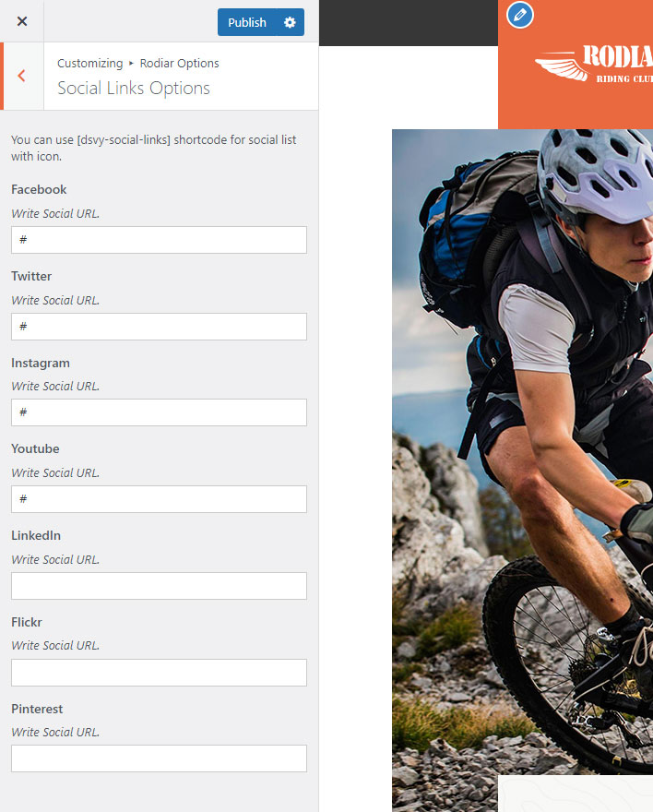Close the Customizer with the X icon
The image size is (653, 812).
[x=22, y=21]
